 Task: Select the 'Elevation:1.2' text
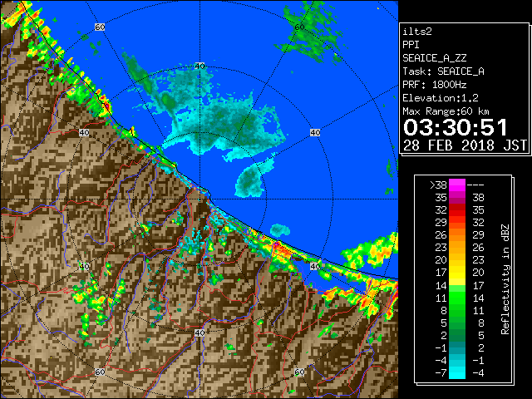441,98
